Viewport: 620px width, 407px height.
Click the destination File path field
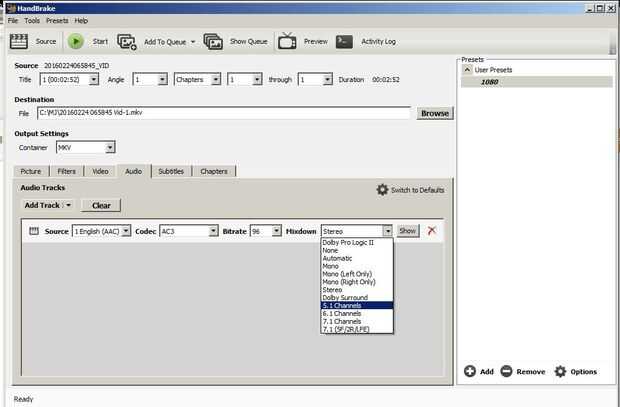coord(224,113)
